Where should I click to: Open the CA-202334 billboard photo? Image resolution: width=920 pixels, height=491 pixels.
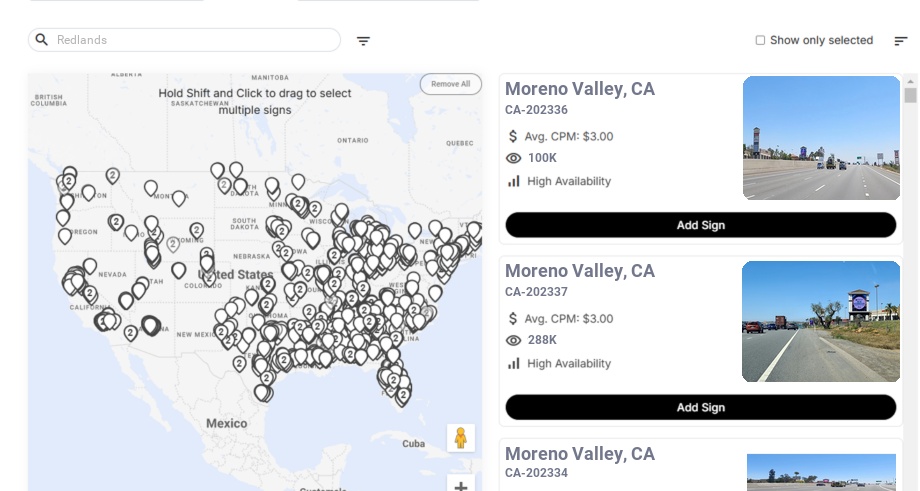(821, 472)
